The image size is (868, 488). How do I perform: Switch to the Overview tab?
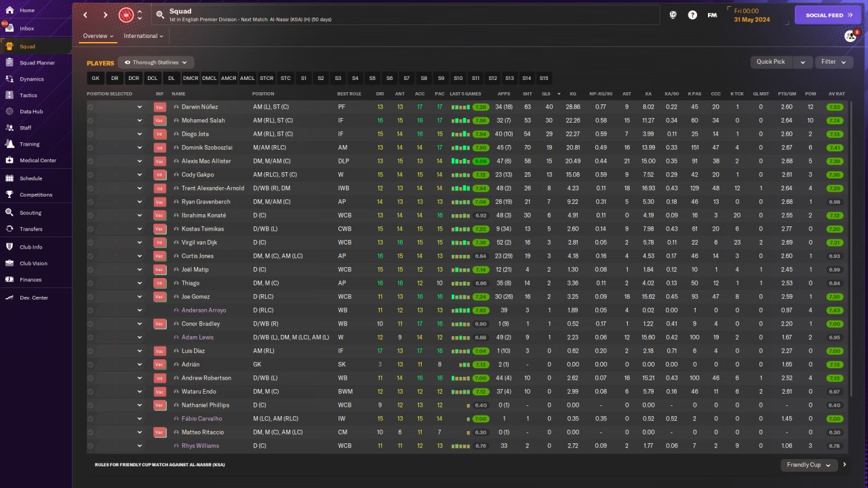point(98,36)
